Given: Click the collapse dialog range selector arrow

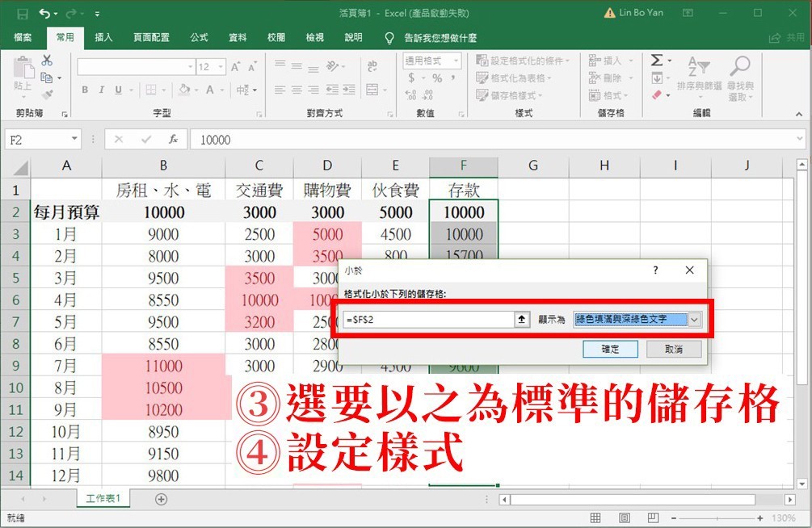Looking at the screenshot, I should (x=521, y=320).
